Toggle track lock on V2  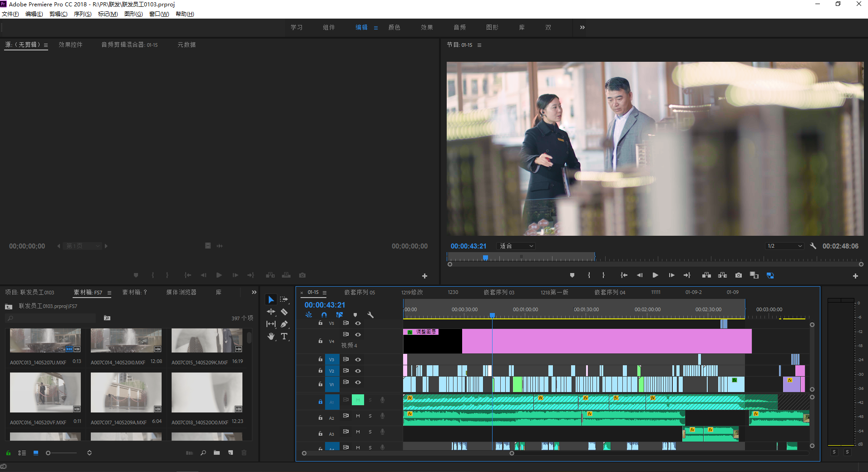[x=320, y=371]
